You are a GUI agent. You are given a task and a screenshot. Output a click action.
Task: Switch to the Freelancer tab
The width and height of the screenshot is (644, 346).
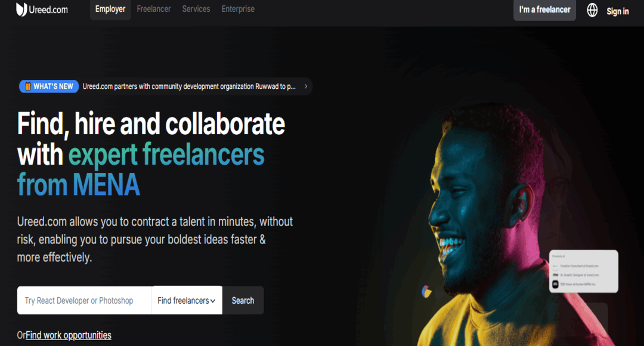tap(154, 9)
